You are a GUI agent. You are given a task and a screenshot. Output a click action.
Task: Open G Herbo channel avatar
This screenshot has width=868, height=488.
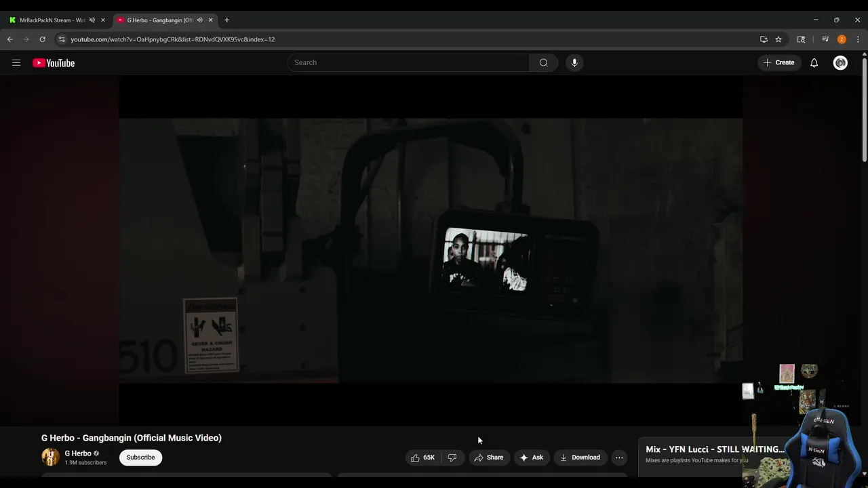[x=50, y=457]
